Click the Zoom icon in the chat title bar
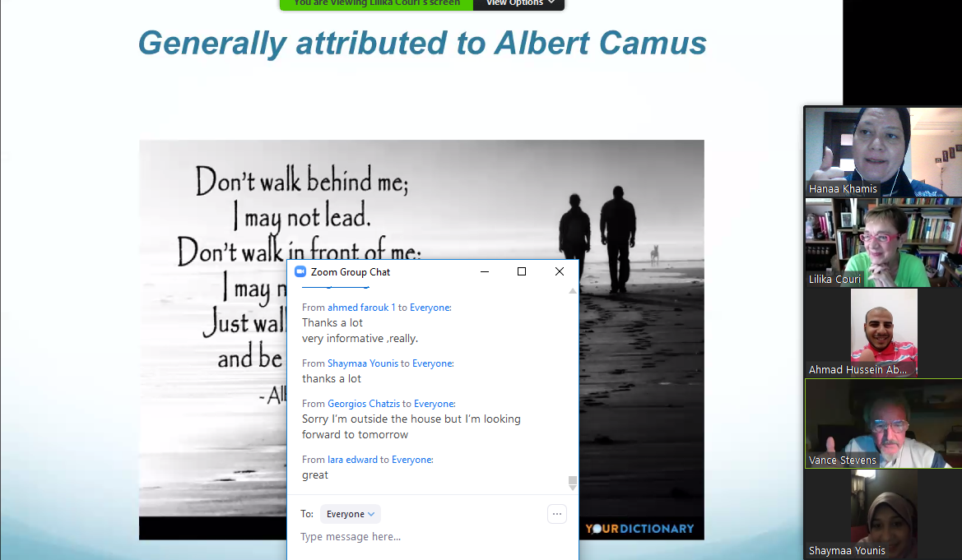Image resolution: width=962 pixels, height=560 pixels. pyautogui.click(x=300, y=272)
